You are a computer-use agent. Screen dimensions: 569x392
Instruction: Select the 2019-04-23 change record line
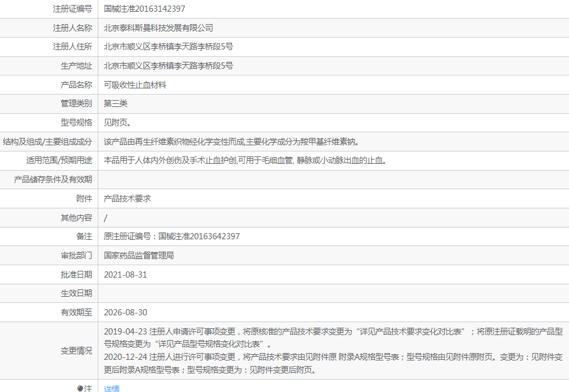[x=333, y=338]
